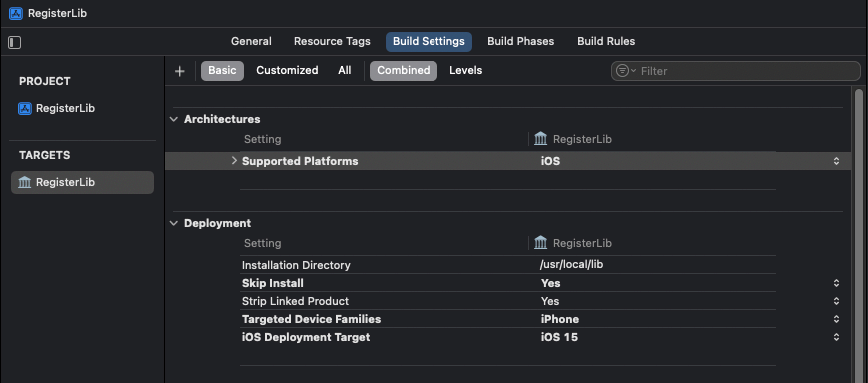Open the filter options icon in the search field

[625, 71]
